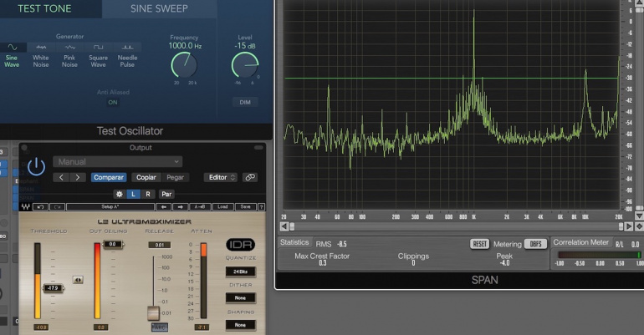Toggle the Comparar button
The image size is (644, 335).
click(109, 177)
